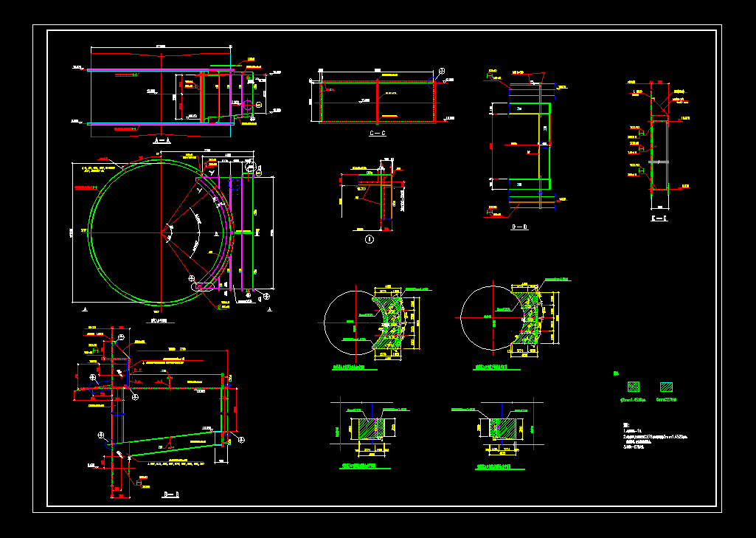Click the blue circle inside the plan view channel
Image resolution: width=756 pixels, height=538 pixels.
pyautogui.click(x=235, y=184)
